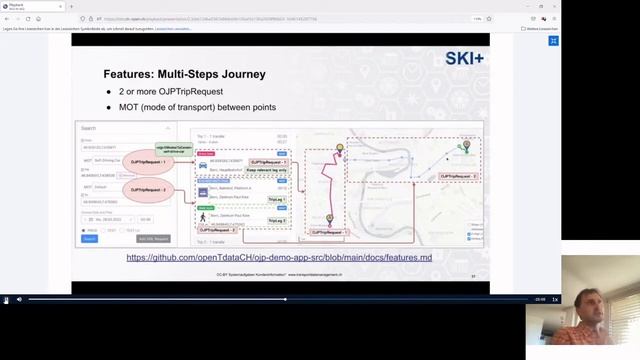
Task: Open the browser hamburger menu
Action: coord(554,19)
